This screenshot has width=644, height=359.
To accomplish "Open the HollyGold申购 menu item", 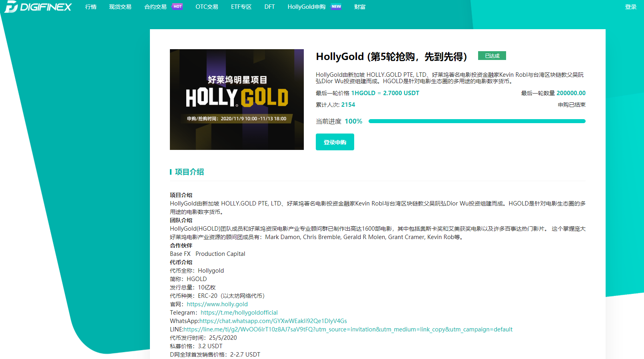I will [307, 7].
